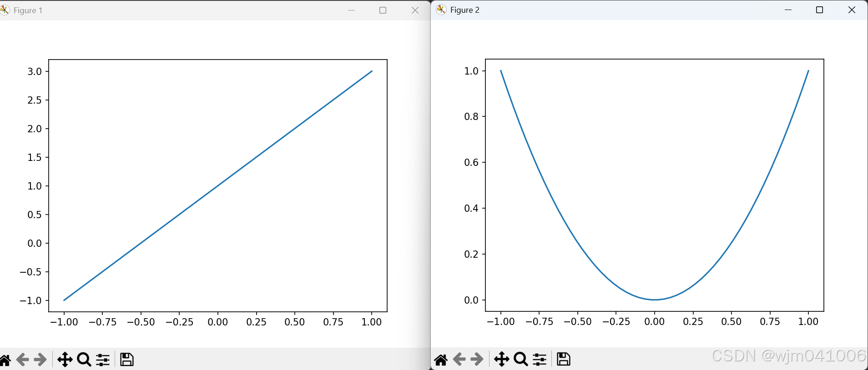868x370 pixels.
Task: Click the Save icon in Figure 2
Action: click(x=563, y=359)
